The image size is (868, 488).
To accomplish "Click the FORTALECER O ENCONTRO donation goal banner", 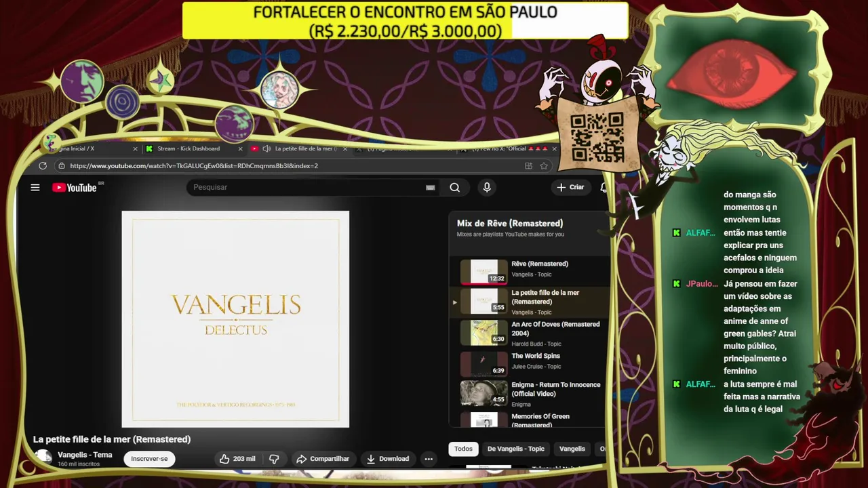I will (406, 21).
